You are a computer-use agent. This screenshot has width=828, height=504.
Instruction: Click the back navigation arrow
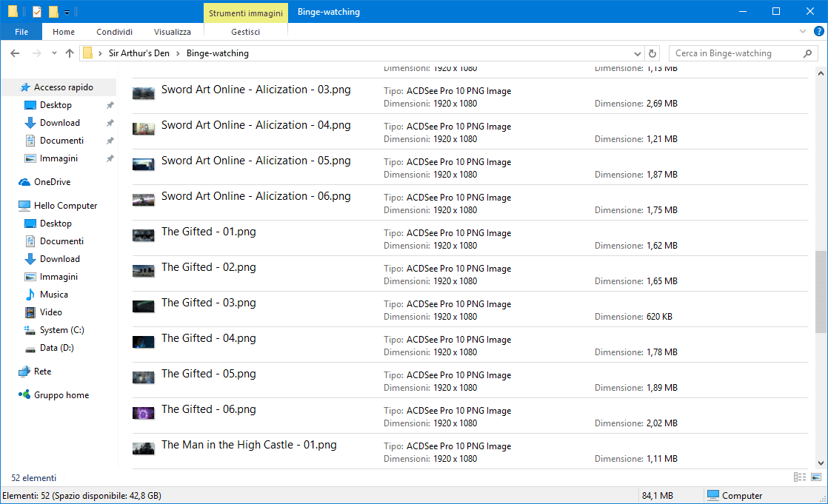tap(16, 53)
